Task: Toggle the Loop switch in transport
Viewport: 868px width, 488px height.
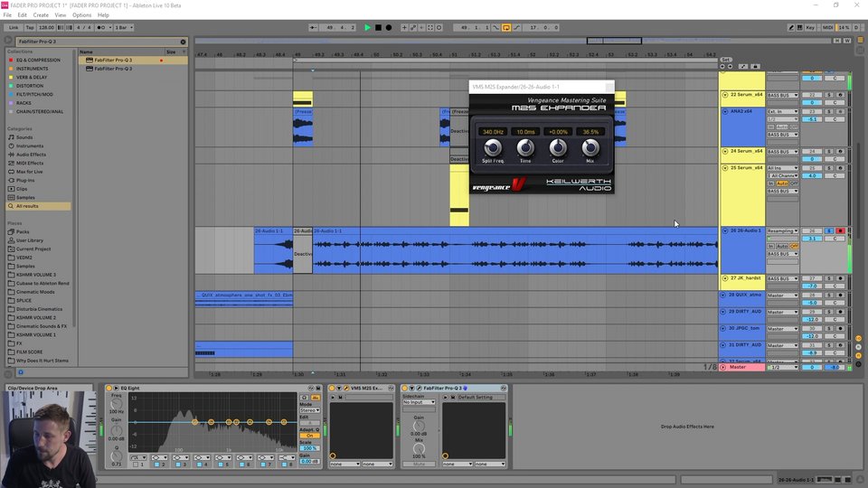Action: click(506, 27)
